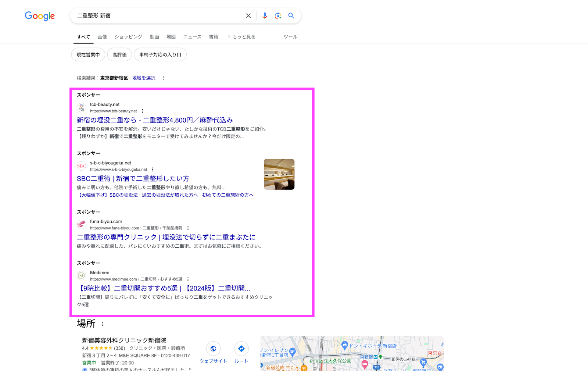Open three-dot menu for Medimee ad
The width and height of the screenshot is (588, 371).
tap(188, 279)
